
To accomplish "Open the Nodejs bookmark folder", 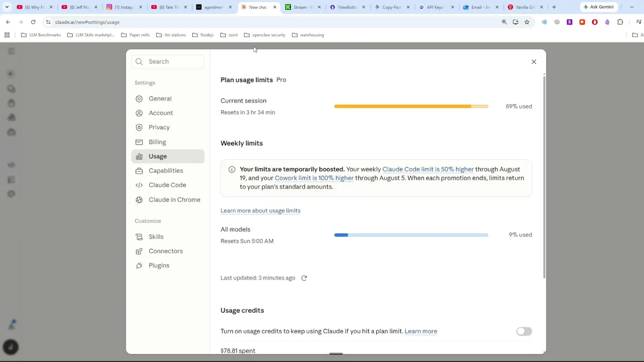I will click(x=203, y=35).
